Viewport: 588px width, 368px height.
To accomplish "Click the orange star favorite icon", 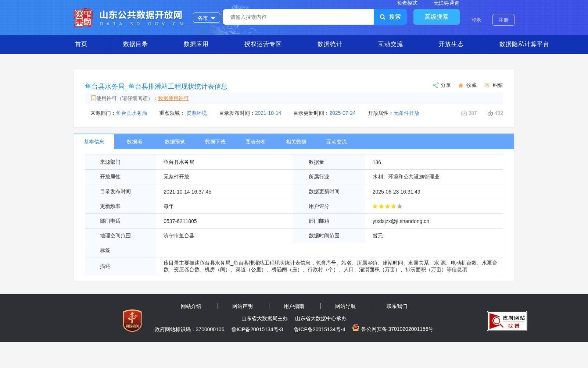I will point(461,85).
